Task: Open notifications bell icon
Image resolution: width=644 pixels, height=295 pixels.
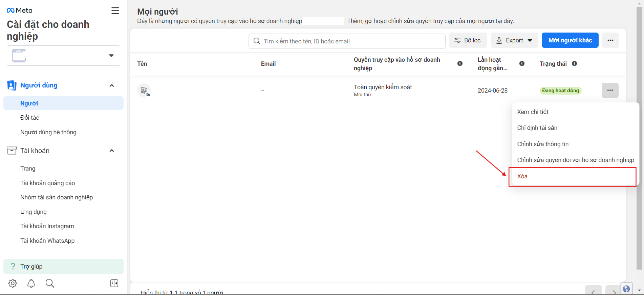Action: 31,283
